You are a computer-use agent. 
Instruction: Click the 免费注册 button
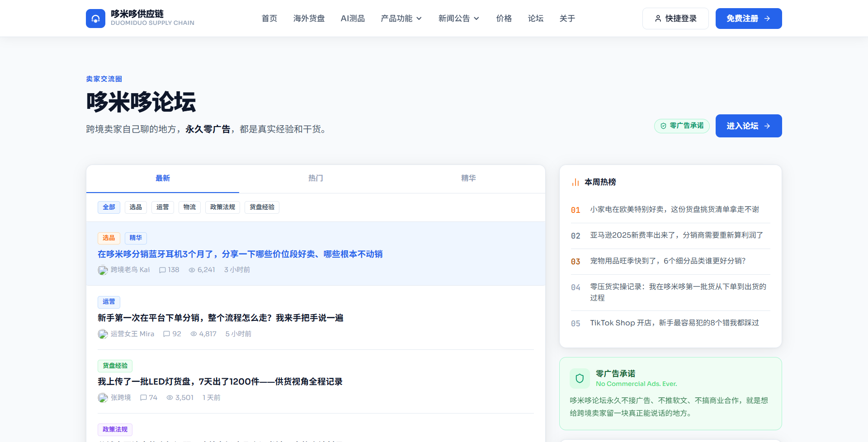coord(749,19)
